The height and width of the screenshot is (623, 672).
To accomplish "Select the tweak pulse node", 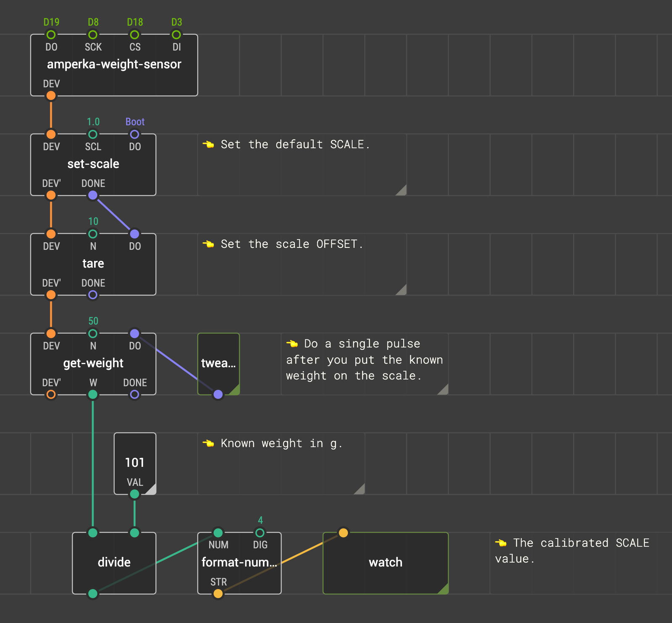I will point(218,363).
